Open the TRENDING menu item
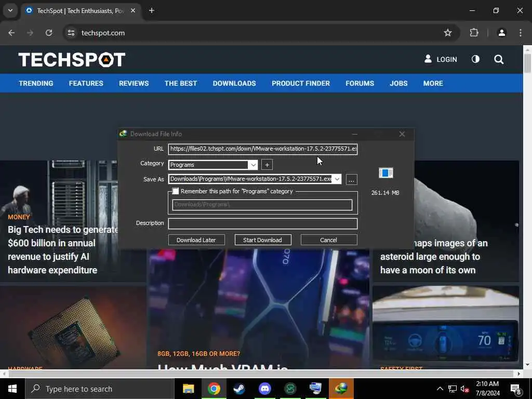532x399 pixels. (x=36, y=84)
